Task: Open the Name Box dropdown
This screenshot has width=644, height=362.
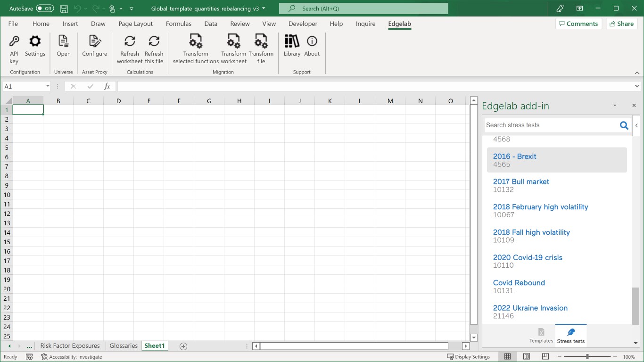Action: 48,86
